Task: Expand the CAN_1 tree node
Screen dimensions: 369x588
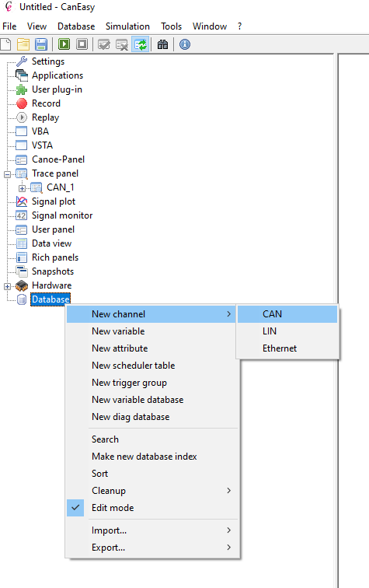Action: [x=22, y=188]
